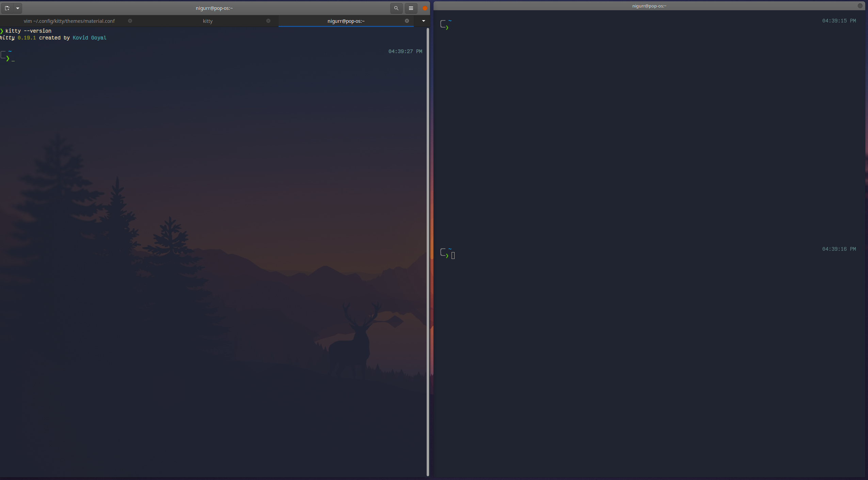Open the tab overview dropdown at the tab bar's right
Viewport: 868px width, 480px height.
pos(423,21)
